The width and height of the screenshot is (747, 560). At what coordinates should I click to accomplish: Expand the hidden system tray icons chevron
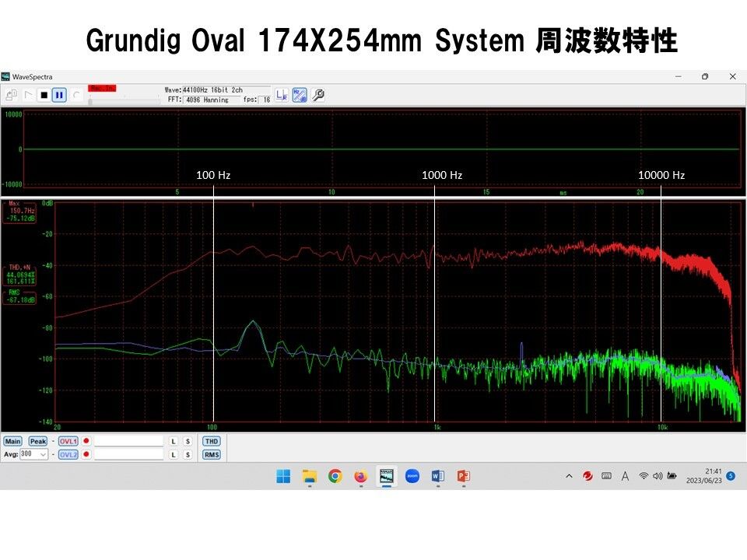coord(569,476)
